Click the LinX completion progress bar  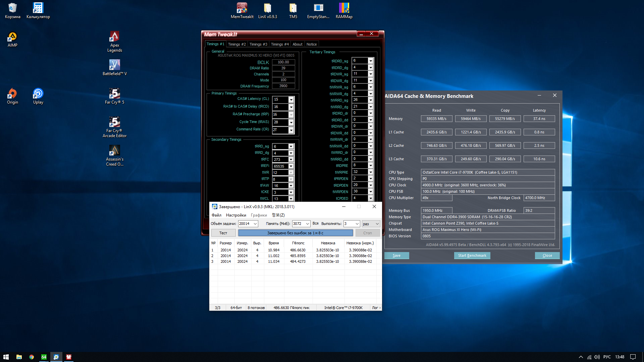point(295,233)
